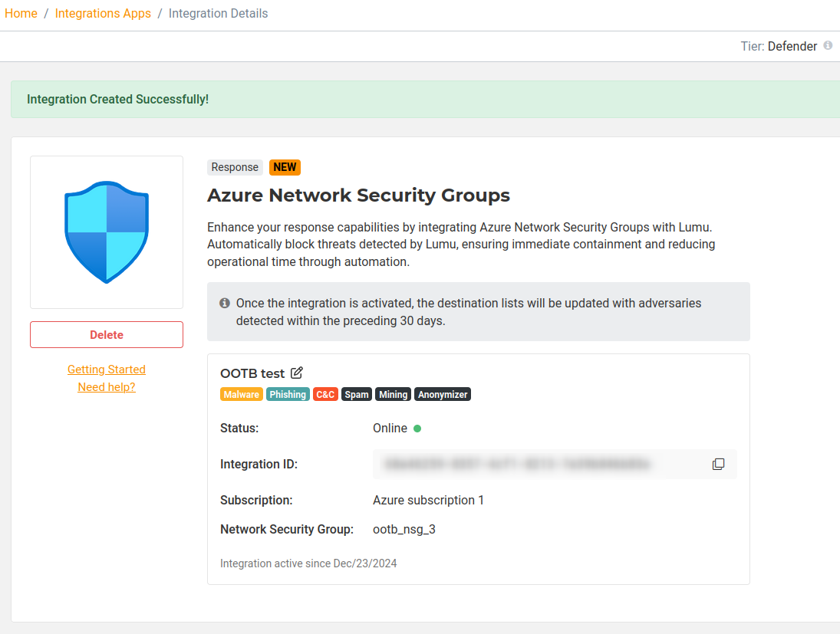Open the Need help? link
840x634 pixels.
coord(107,387)
